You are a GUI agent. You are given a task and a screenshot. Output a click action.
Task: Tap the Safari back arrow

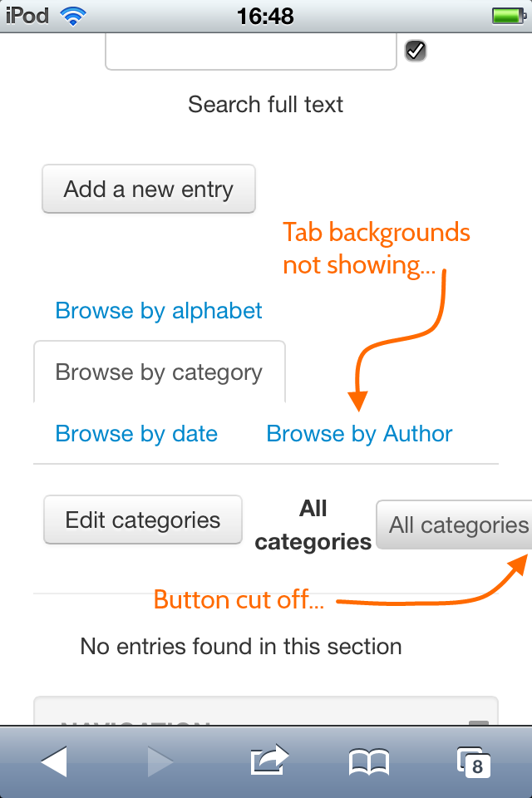tap(54, 761)
